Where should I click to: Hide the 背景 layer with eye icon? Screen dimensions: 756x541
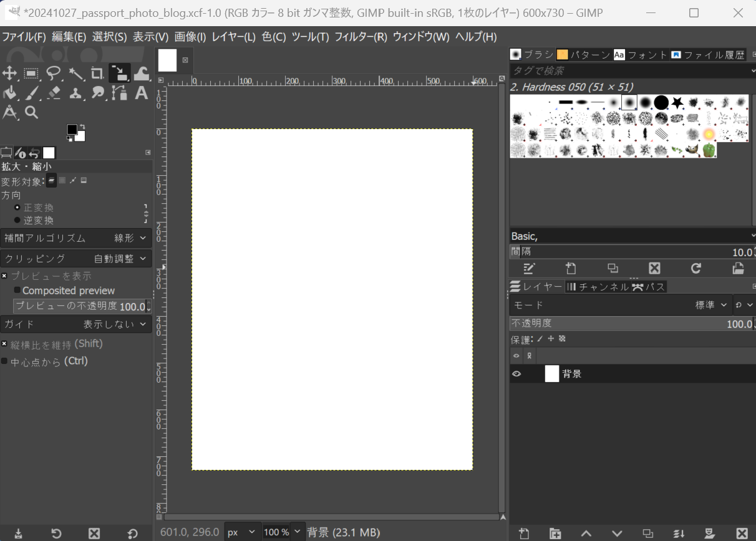point(516,374)
